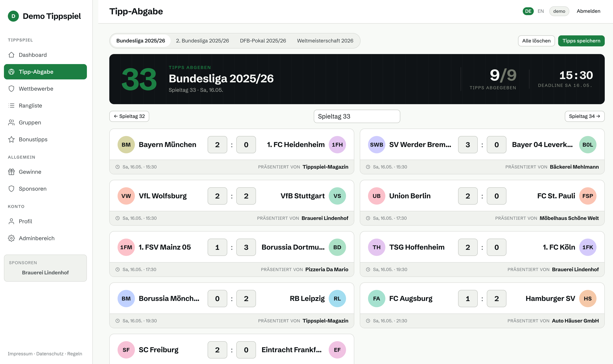Open the Regeln footer link
613x364 pixels.
pyautogui.click(x=75, y=354)
